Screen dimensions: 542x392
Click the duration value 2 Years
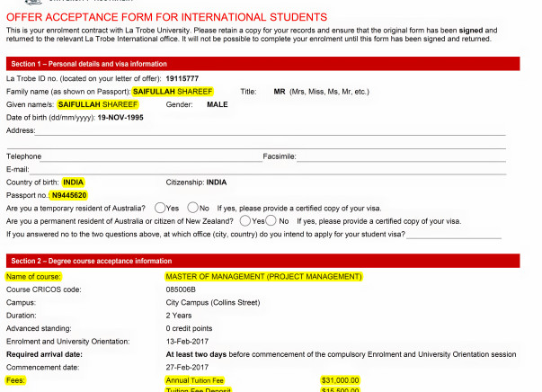[x=179, y=316]
